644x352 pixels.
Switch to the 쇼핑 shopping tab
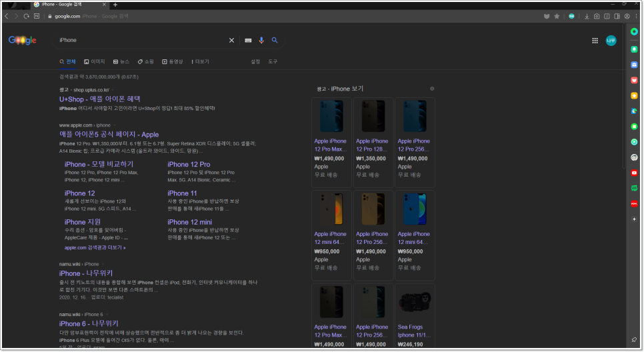click(x=146, y=61)
